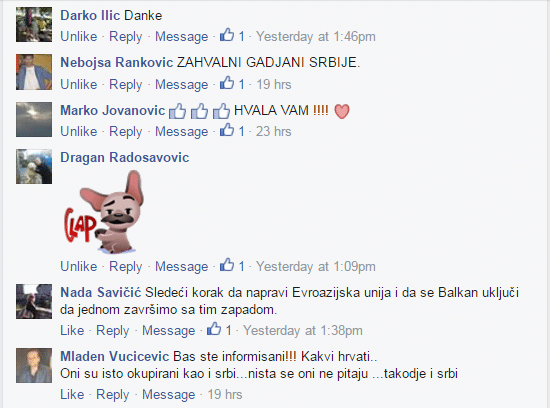Reply to Marko Jovanovic's comment
This screenshot has height=408, width=550.
click(x=126, y=132)
